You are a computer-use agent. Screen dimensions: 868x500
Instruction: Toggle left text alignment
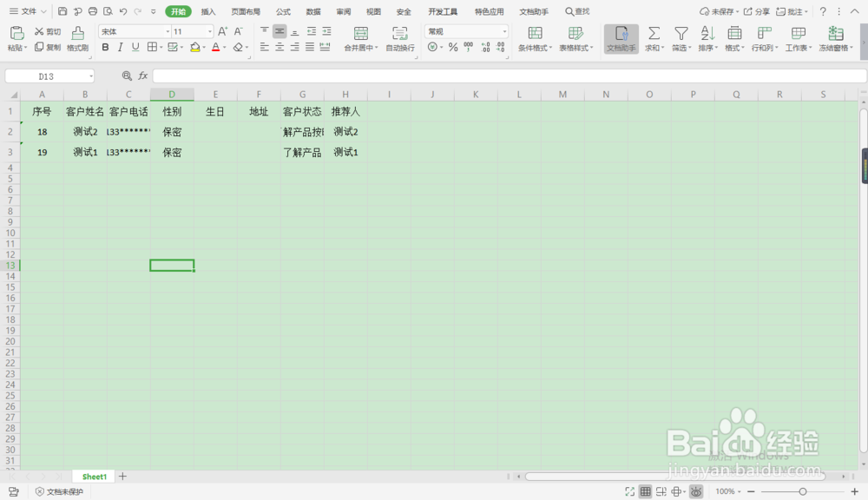[265, 47]
